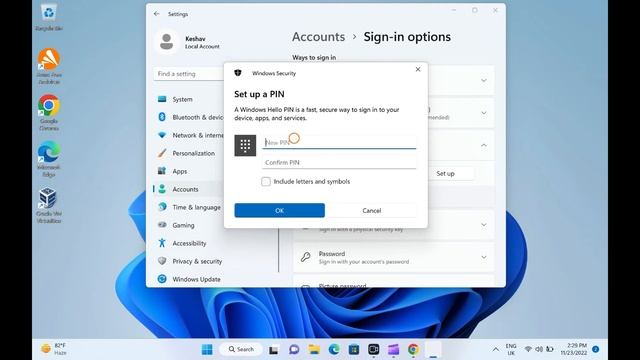Click the Windows Security shield icon

point(238,73)
